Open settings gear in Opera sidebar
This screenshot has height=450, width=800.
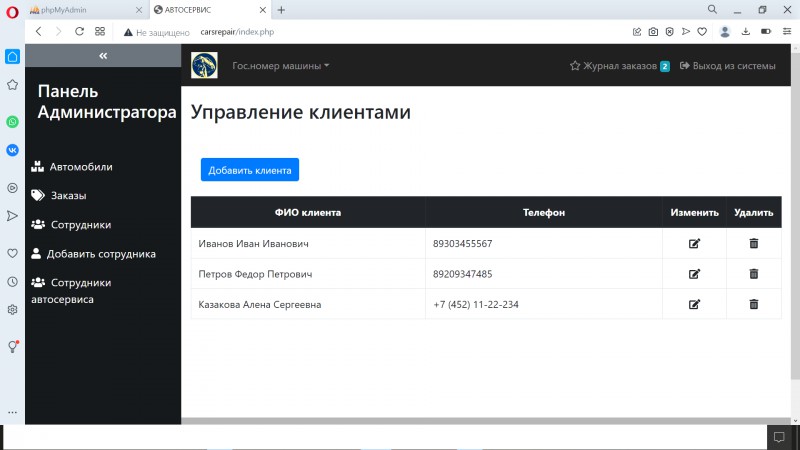(12, 310)
